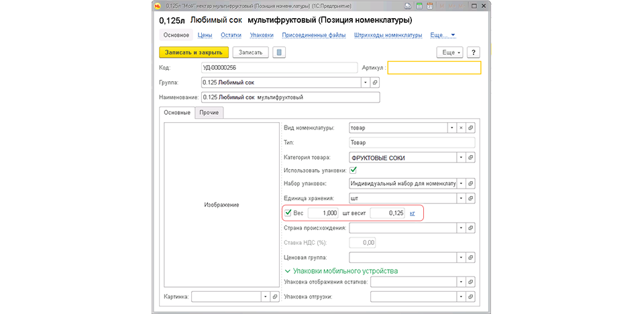
Task: Expand the Ценовая группа dropdown
Action: pos(462,258)
